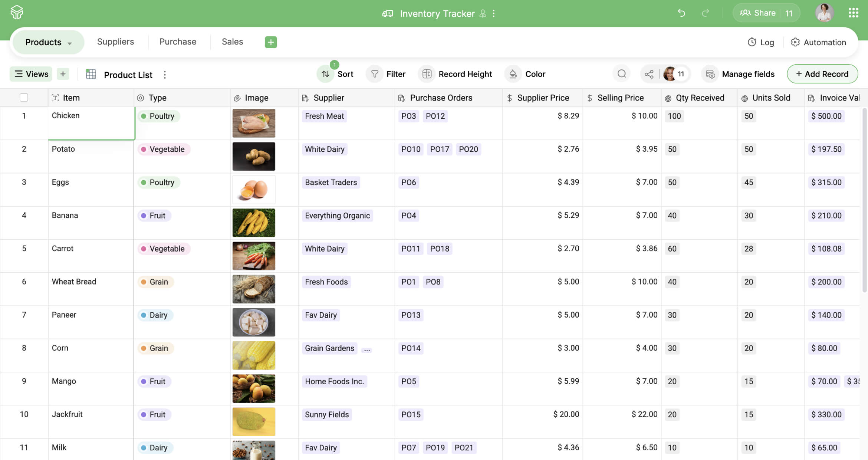This screenshot has width=868, height=460.
Task: Click the share view network icon
Action: (649, 74)
